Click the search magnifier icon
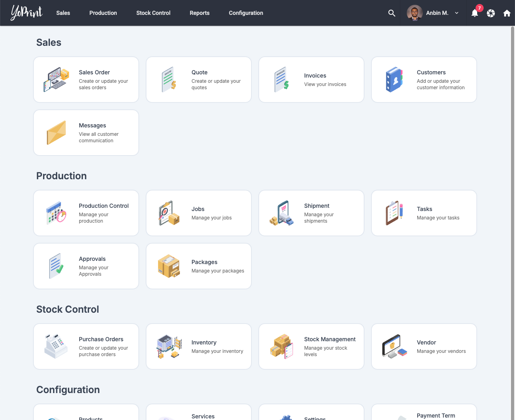This screenshot has width=515, height=420. pos(391,13)
